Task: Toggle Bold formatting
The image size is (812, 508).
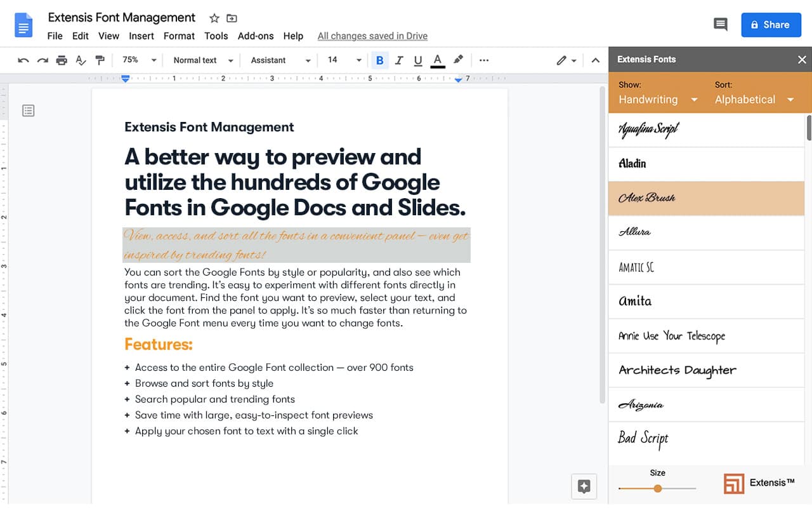Action: (379, 60)
